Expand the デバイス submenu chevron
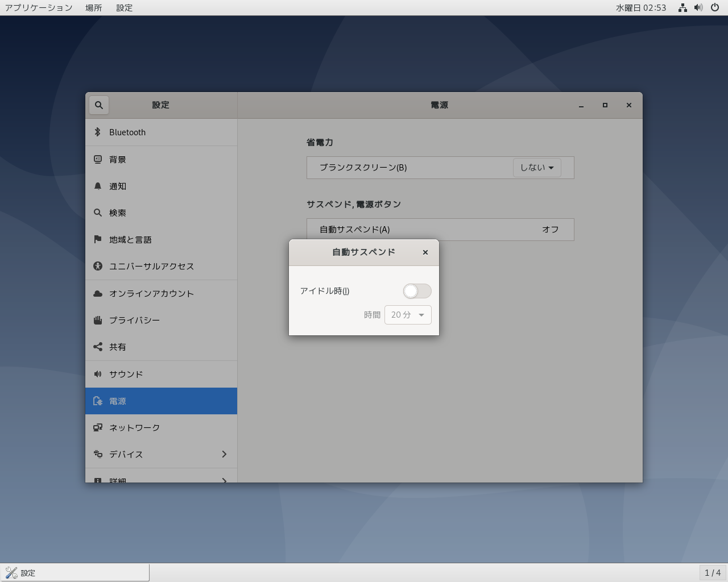This screenshot has height=582, width=728. coord(224,454)
